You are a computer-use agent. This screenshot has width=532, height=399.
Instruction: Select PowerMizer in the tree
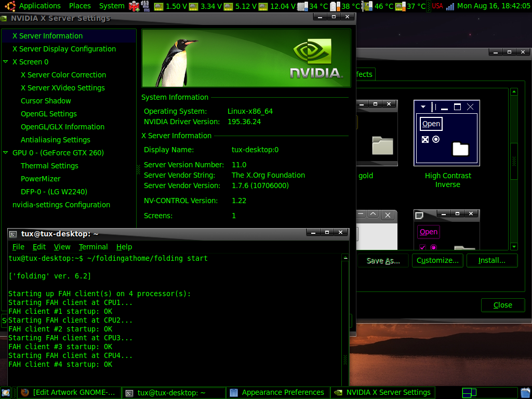41,179
